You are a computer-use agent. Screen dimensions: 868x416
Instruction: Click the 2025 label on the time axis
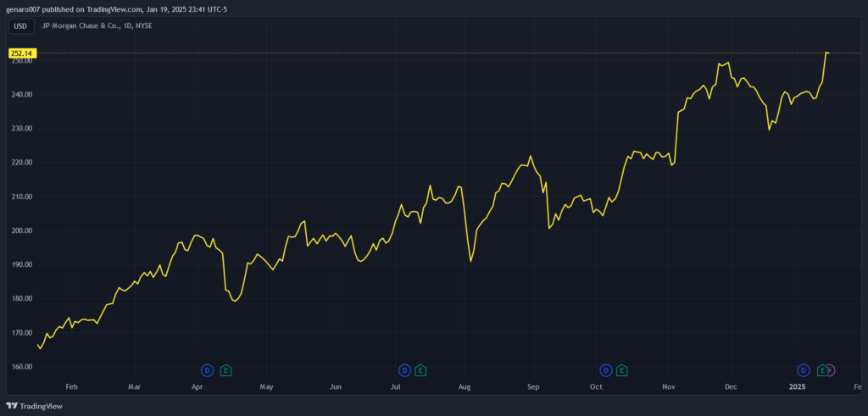797,387
